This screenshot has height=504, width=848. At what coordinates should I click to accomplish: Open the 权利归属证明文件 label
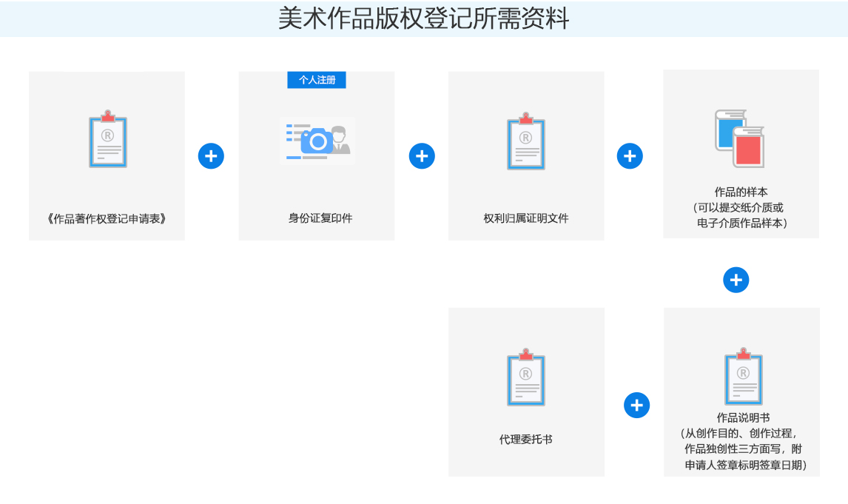[x=526, y=218]
